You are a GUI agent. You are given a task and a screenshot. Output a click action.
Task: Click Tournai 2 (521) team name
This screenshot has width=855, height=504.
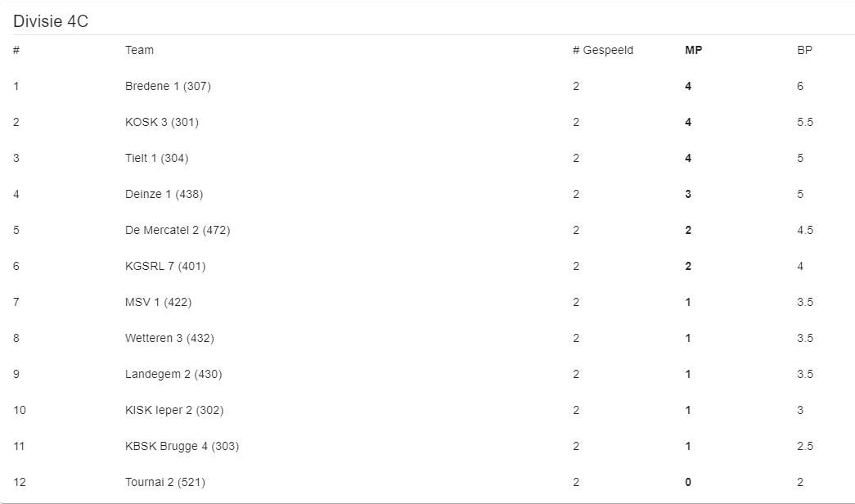point(165,482)
